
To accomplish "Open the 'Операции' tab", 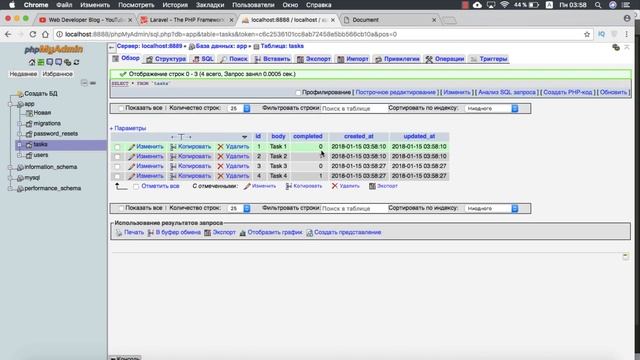I will click(445, 59).
